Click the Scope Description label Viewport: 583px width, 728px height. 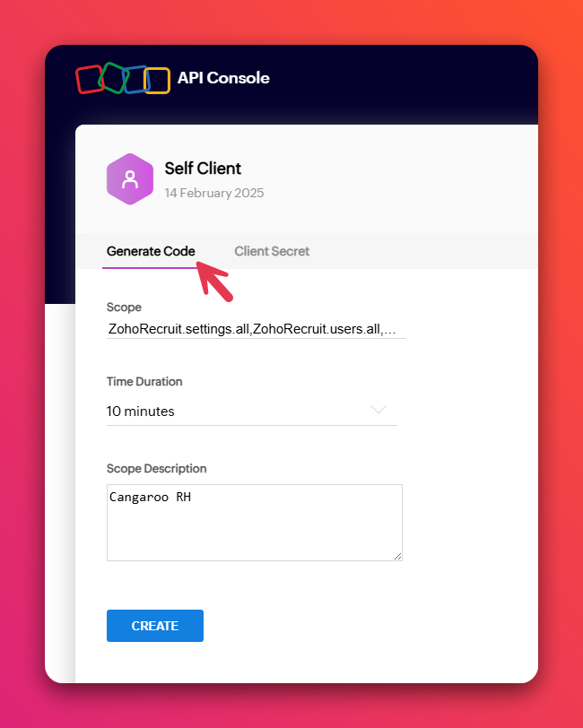tap(157, 469)
